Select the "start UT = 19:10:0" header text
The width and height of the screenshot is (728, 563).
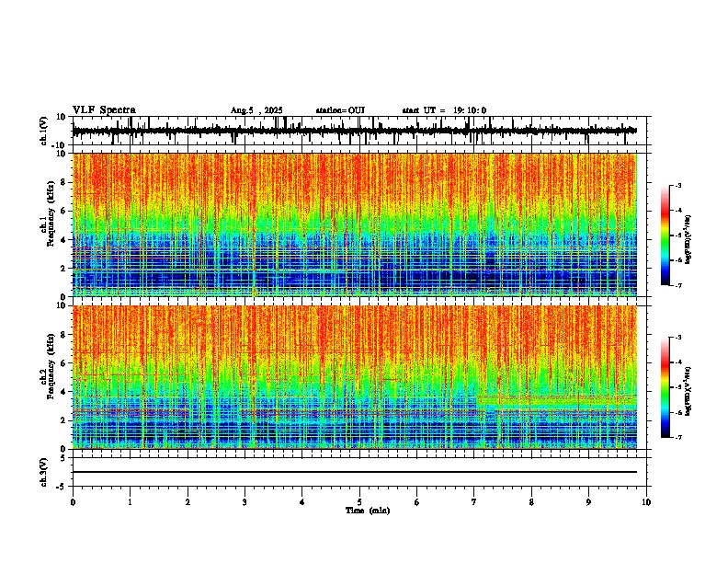(444, 110)
